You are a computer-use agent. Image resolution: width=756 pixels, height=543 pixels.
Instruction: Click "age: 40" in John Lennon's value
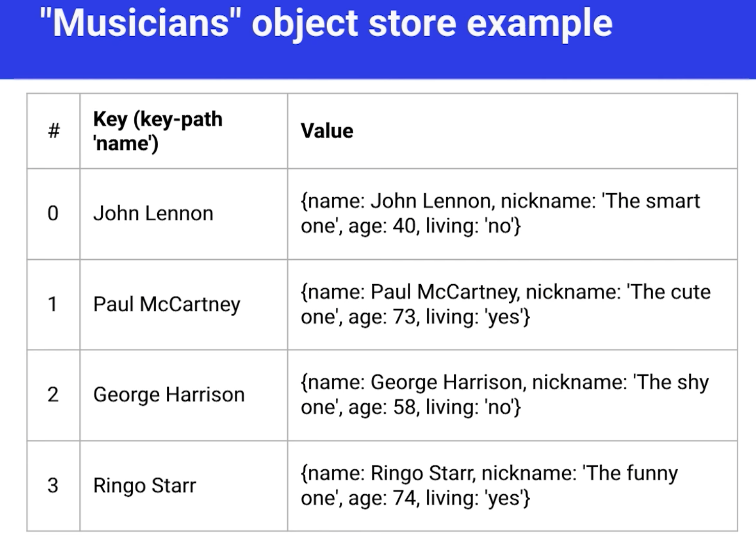pyautogui.click(x=383, y=226)
